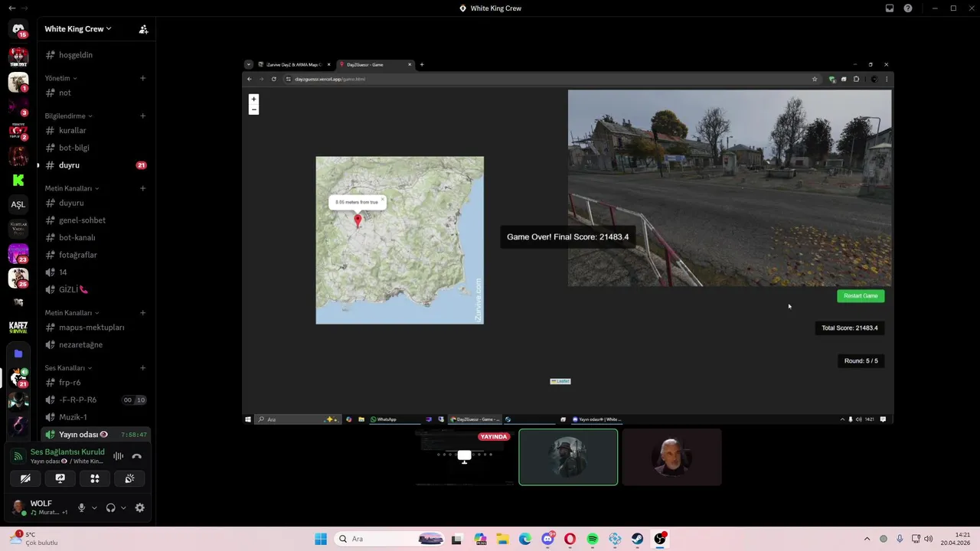Collapse the Yönetim category
Image resolution: width=980 pixels, height=551 pixels.
[x=60, y=78]
